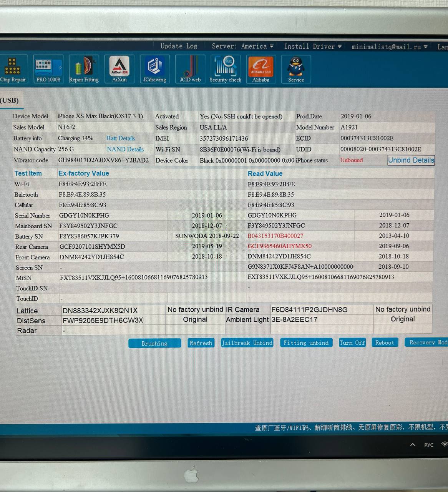Select the ECID value 000374313C81002E
448x492 pixels.
[367, 138]
